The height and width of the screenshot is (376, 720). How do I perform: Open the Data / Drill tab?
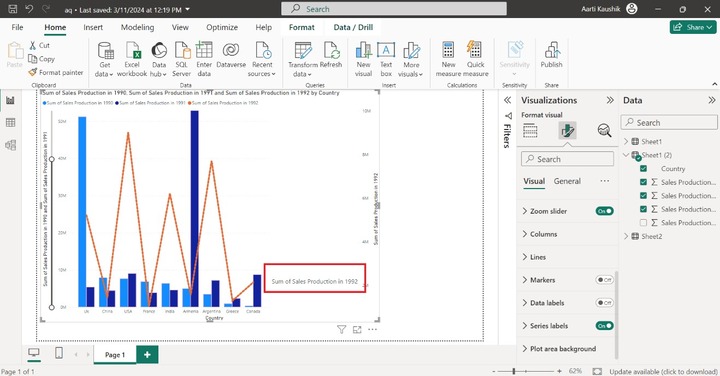pyautogui.click(x=353, y=28)
